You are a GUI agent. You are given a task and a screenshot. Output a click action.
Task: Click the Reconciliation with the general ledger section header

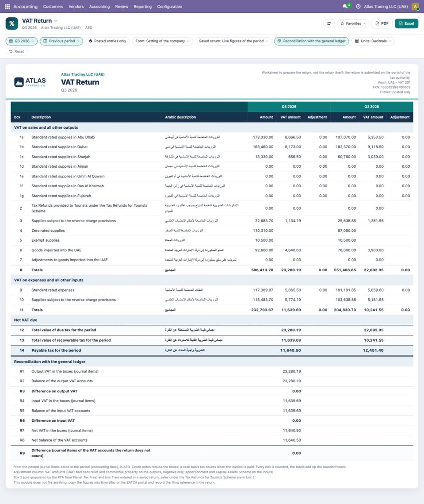[x=212, y=362]
